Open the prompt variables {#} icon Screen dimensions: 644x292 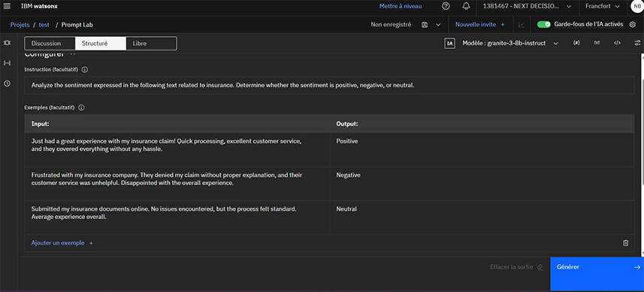(x=576, y=43)
